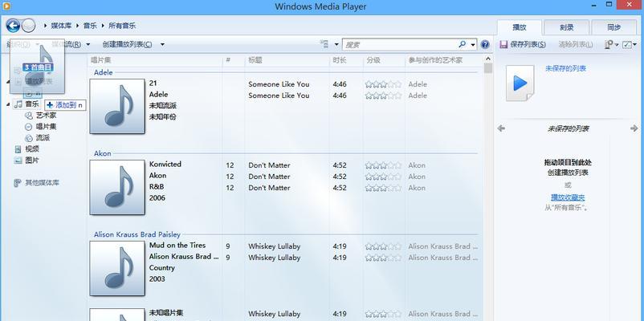644x321 pixels.
Task: Click the View options icon beside search
Action: click(x=324, y=44)
